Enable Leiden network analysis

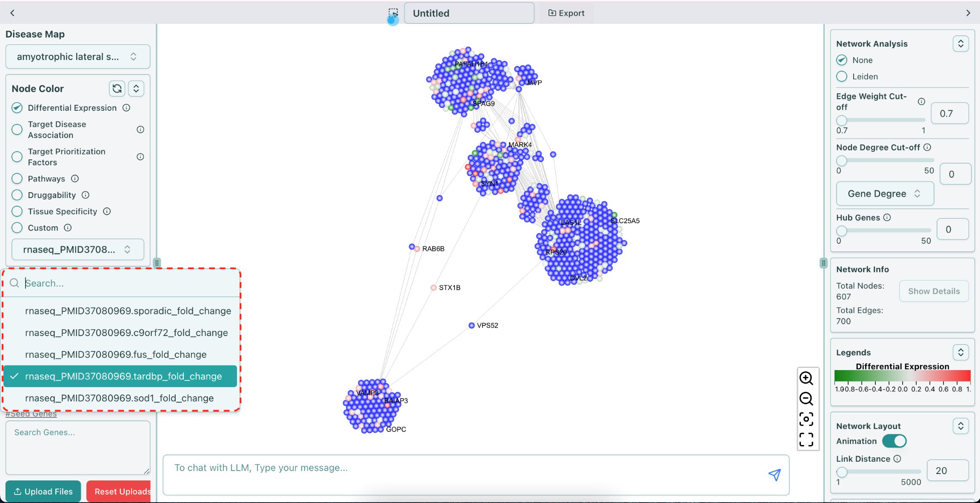tap(841, 76)
